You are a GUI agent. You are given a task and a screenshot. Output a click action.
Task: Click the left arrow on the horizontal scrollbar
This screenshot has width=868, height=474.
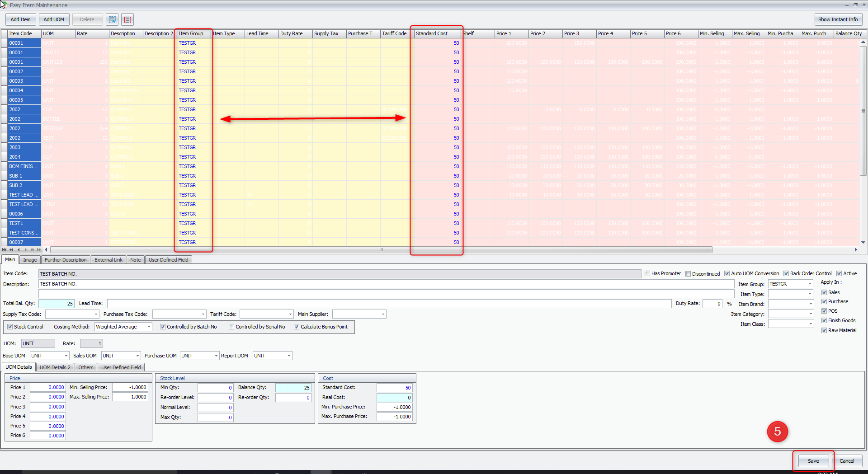(x=46, y=249)
